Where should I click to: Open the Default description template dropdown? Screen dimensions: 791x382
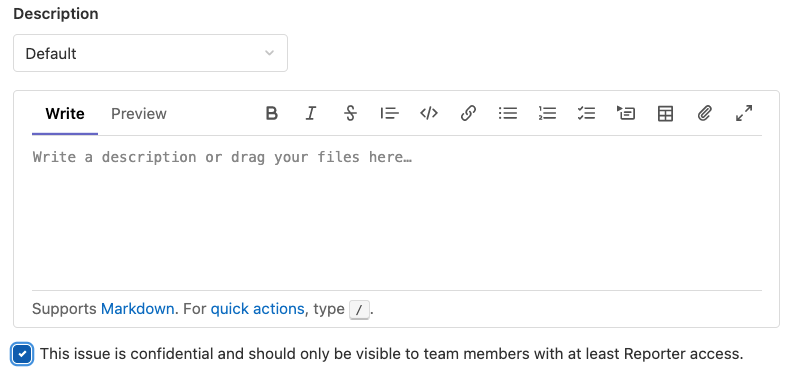pos(150,53)
